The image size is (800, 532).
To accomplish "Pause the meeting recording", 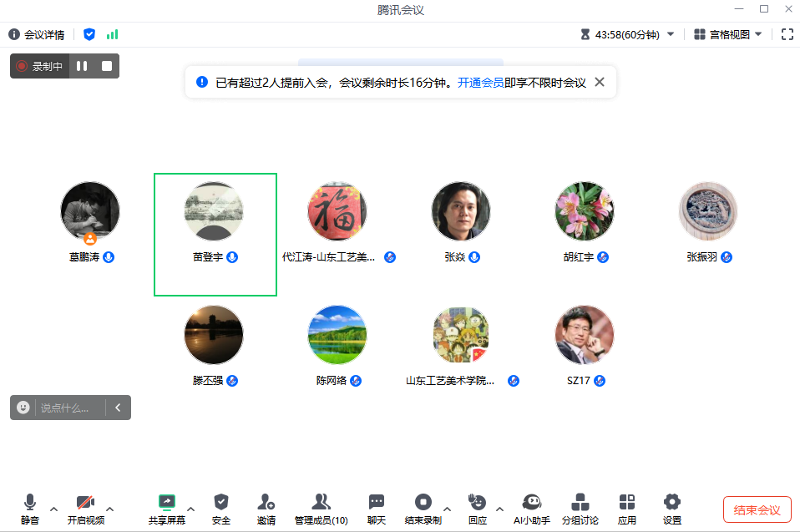I will click(82, 66).
